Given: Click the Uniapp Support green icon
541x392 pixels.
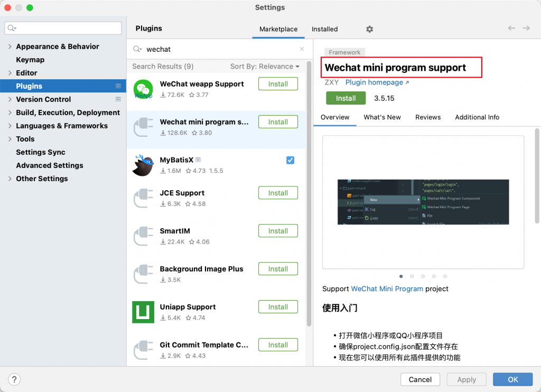Looking at the screenshot, I should [x=143, y=312].
